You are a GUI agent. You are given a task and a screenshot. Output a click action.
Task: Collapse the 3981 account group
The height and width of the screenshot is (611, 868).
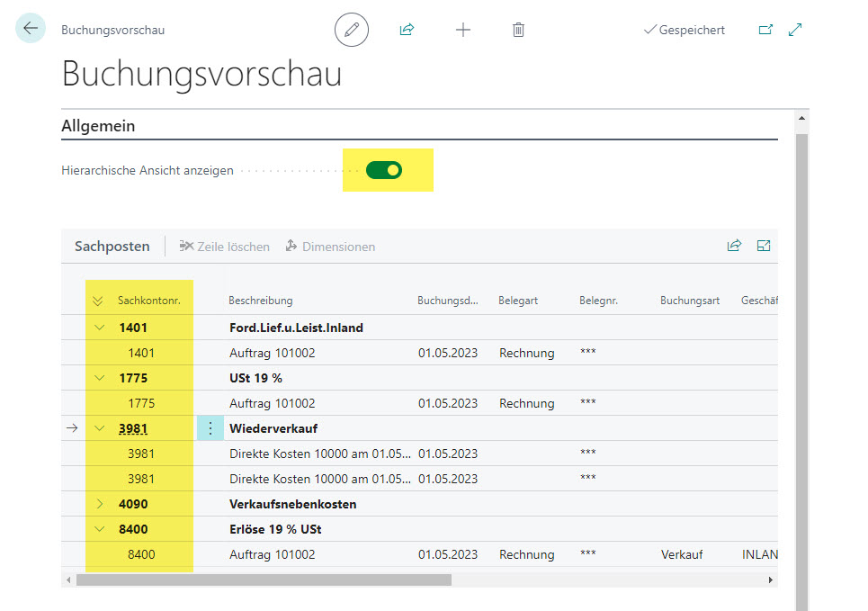[x=100, y=428]
